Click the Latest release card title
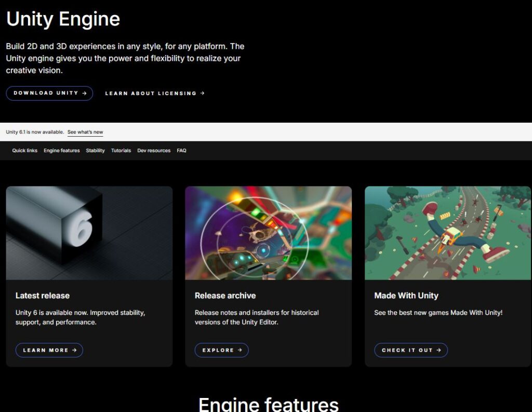 (x=43, y=296)
